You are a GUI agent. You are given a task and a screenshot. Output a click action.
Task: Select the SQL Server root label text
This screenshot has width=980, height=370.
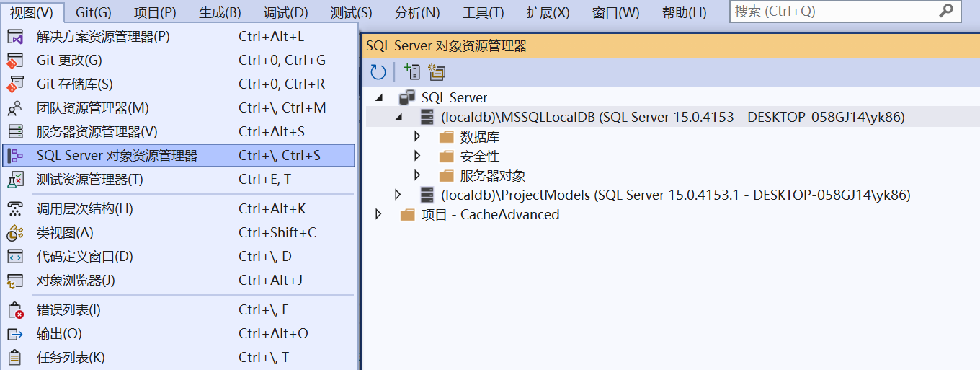pyautogui.click(x=454, y=97)
